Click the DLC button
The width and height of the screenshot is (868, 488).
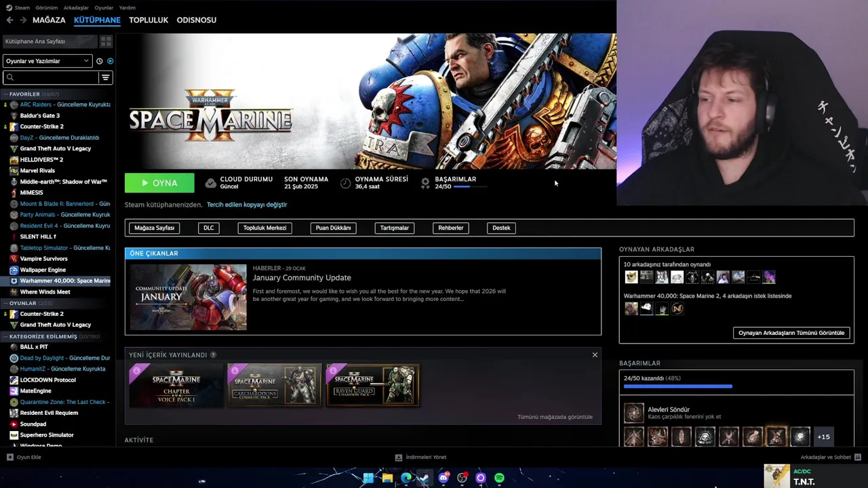click(x=209, y=228)
